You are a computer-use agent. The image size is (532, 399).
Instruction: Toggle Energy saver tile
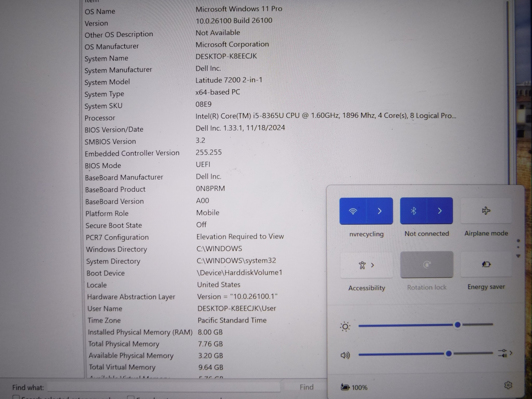pyautogui.click(x=486, y=264)
